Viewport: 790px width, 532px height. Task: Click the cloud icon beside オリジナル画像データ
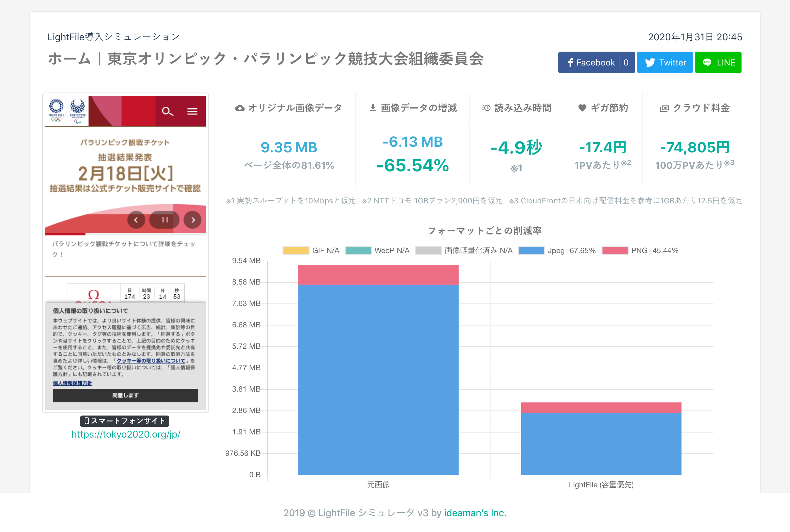[x=240, y=108]
